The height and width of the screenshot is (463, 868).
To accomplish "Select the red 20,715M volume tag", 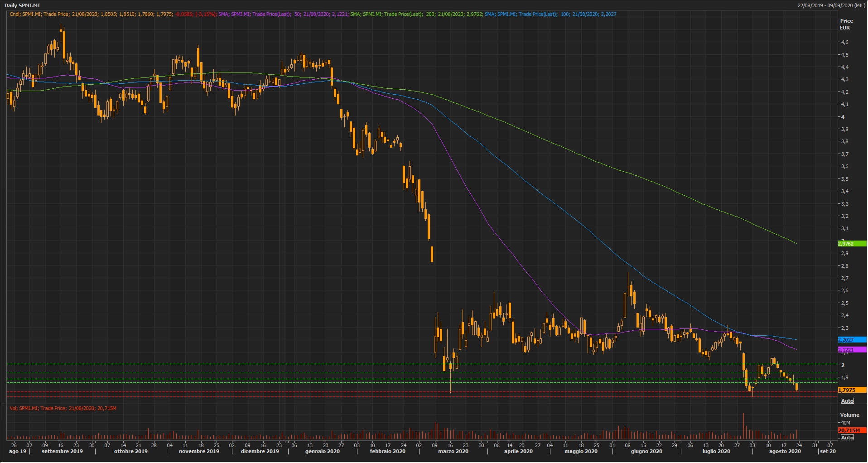I will [852, 430].
